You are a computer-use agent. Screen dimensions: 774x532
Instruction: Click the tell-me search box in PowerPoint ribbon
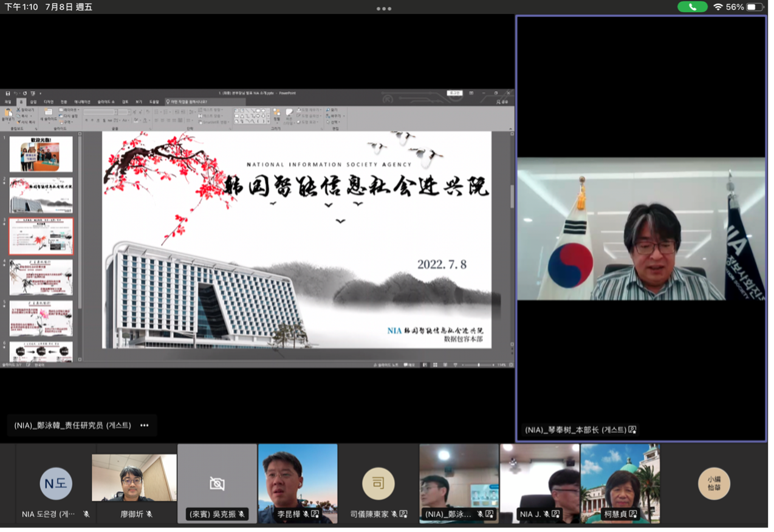[x=205, y=102]
